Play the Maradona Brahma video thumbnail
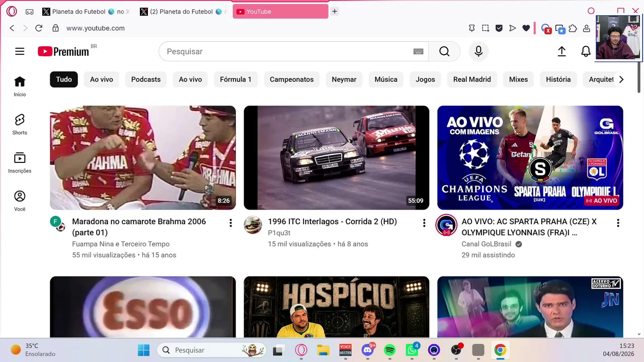Screen dimensions: 644x362 click(143, 157)
